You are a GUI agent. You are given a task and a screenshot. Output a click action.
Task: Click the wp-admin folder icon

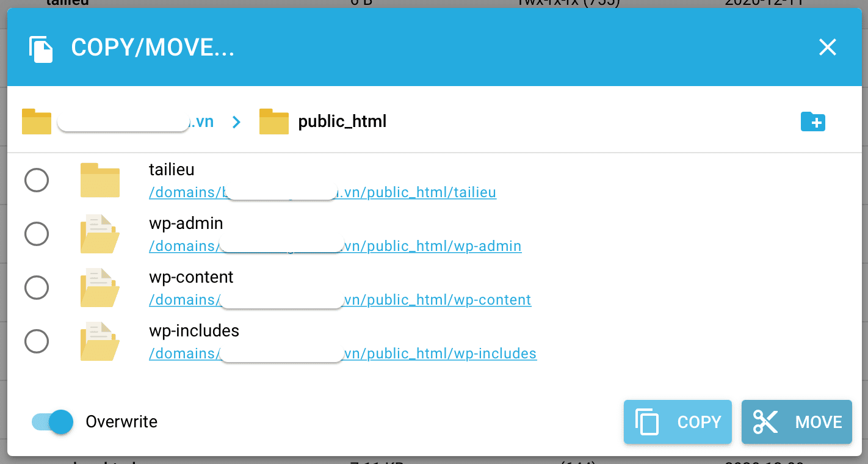(99, 234)
